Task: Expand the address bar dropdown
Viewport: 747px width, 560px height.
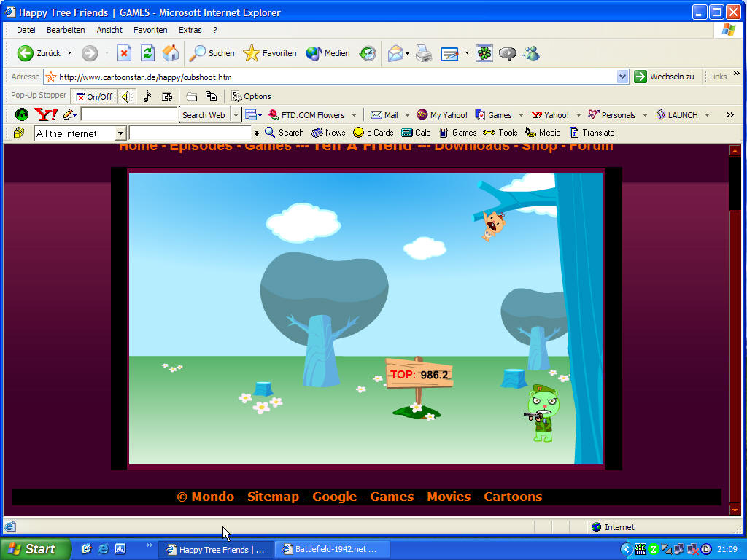Action: coord(622,77)
